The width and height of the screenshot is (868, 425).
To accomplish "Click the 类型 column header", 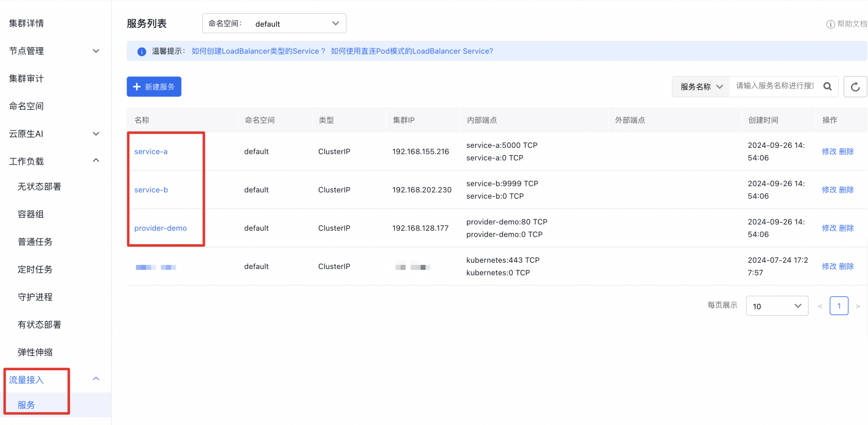I will tap(326, 120).
